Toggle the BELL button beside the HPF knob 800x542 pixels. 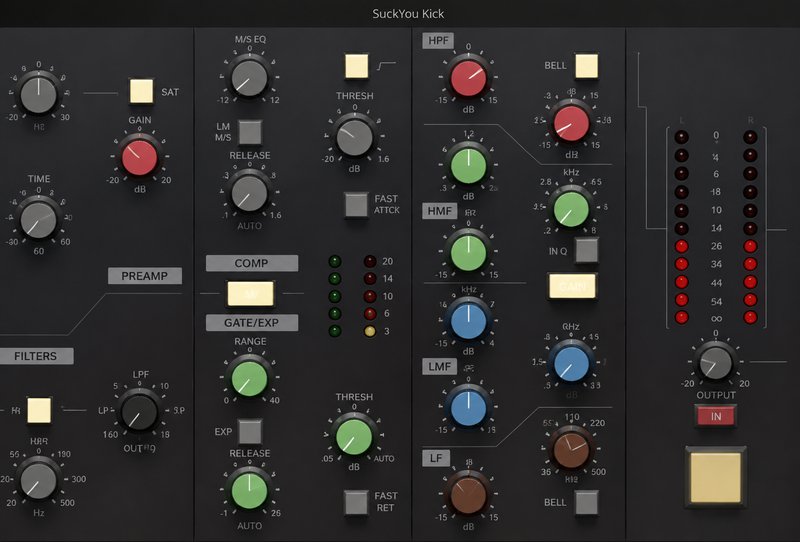(587, 66)
